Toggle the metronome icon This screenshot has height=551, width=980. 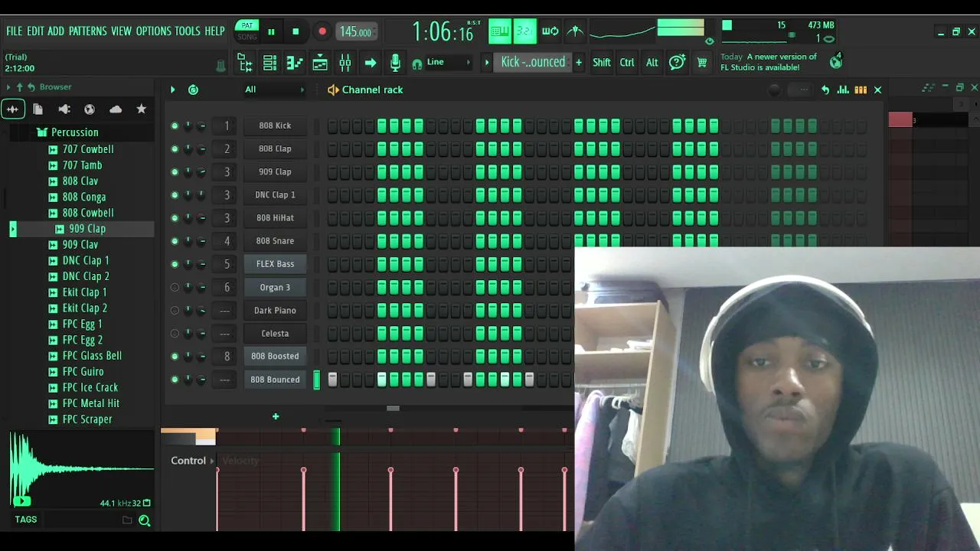[575, 31]
